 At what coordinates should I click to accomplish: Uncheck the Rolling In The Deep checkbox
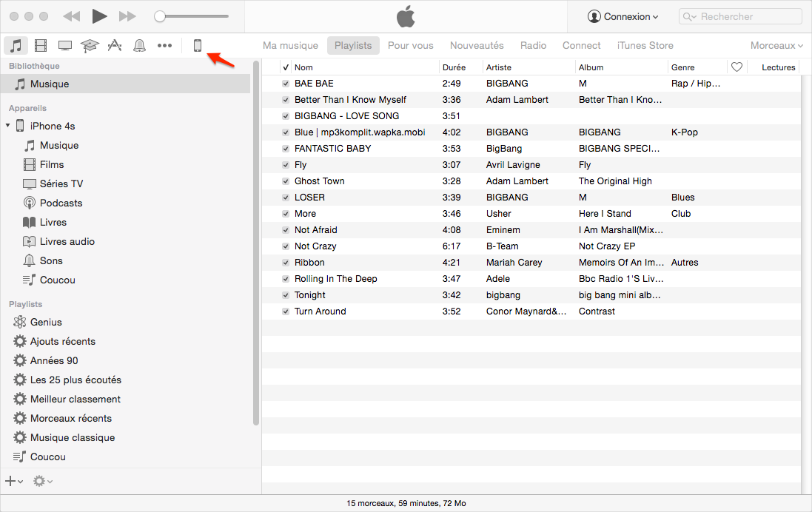click(286, 279)
